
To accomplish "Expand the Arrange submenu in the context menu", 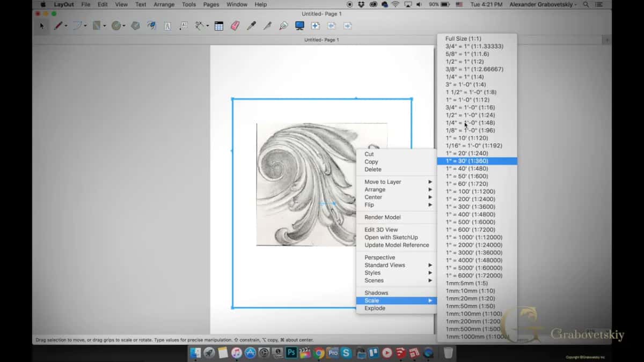I will coord(397,189).
